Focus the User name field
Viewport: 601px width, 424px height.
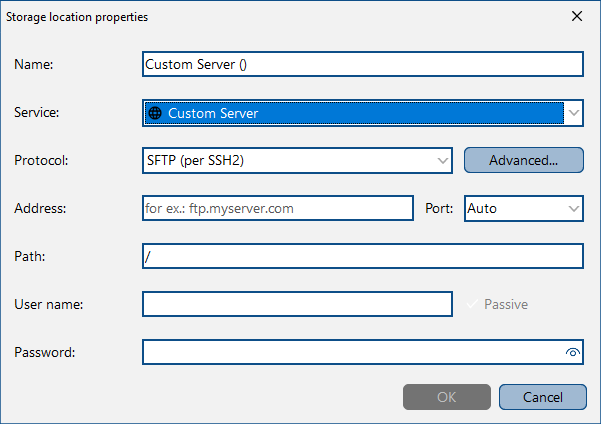tap(297, 304)
